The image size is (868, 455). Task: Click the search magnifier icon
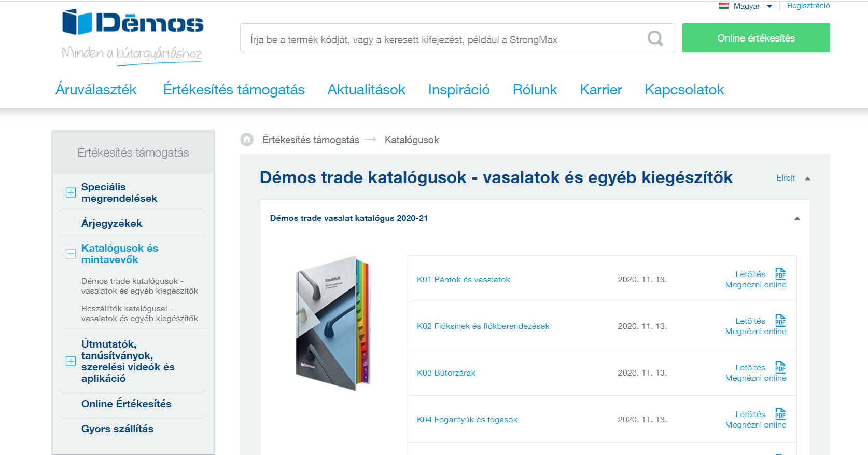(655, 38)
